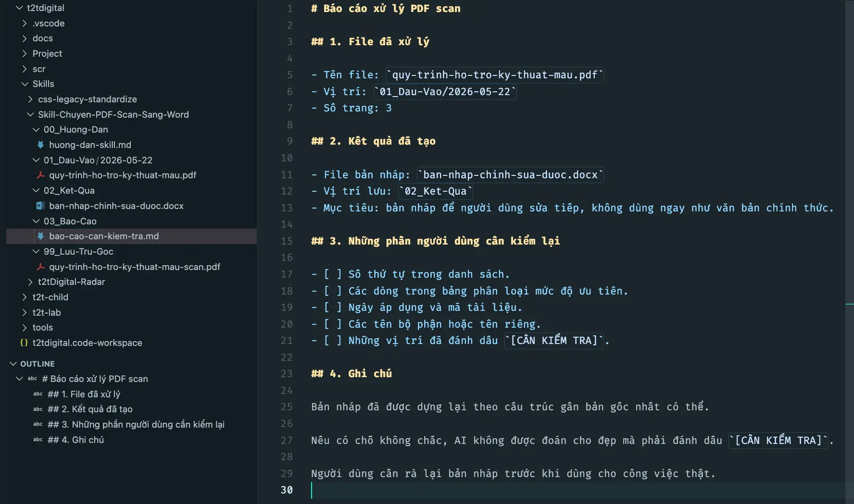This screenshot has height=504, width=854.
Task: Collapse the 02_Ket-Qua folder
Action: coord(36,190)
